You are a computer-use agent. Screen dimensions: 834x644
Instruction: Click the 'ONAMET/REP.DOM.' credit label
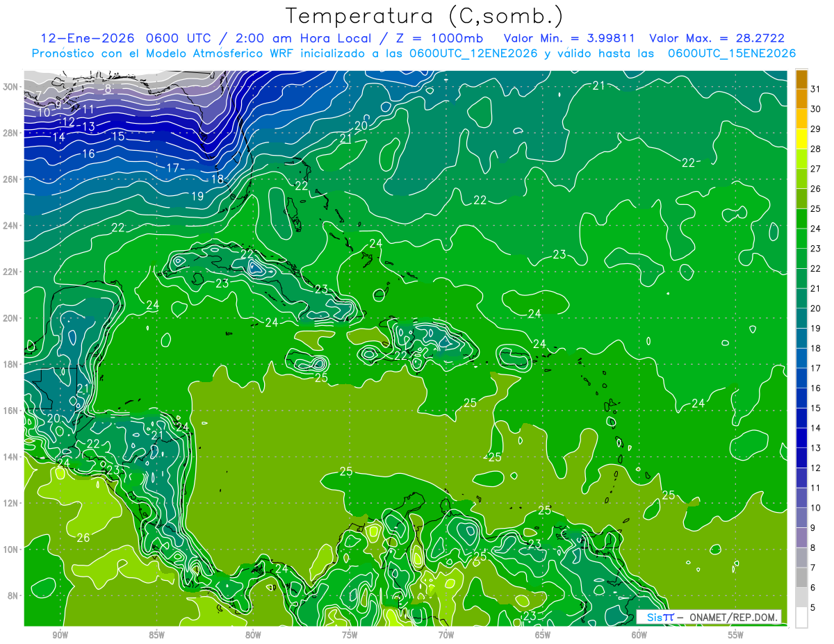(733, 617)
